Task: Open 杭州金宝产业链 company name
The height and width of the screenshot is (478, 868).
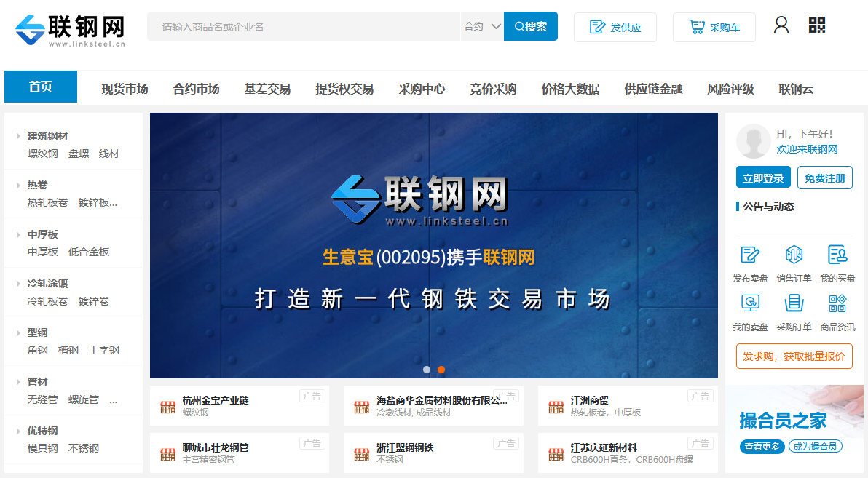Action: pyautogui.click(x=216, y=400)
